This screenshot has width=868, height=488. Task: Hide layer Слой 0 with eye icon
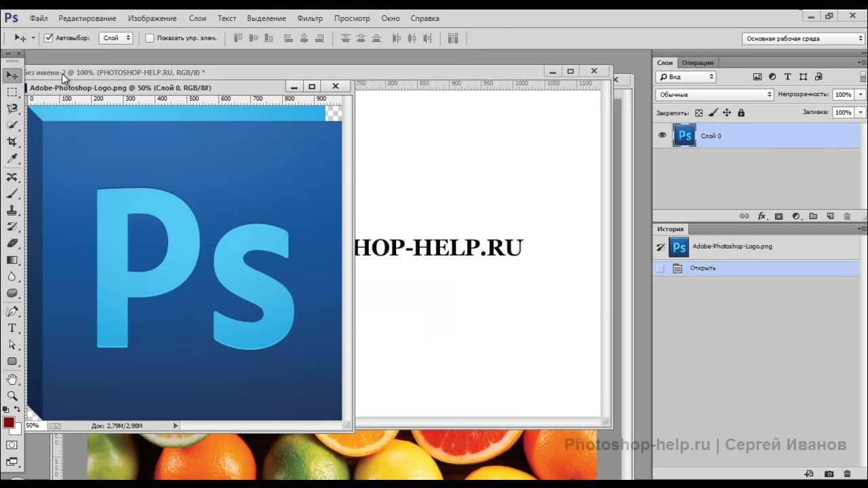[x=663, y=136]
